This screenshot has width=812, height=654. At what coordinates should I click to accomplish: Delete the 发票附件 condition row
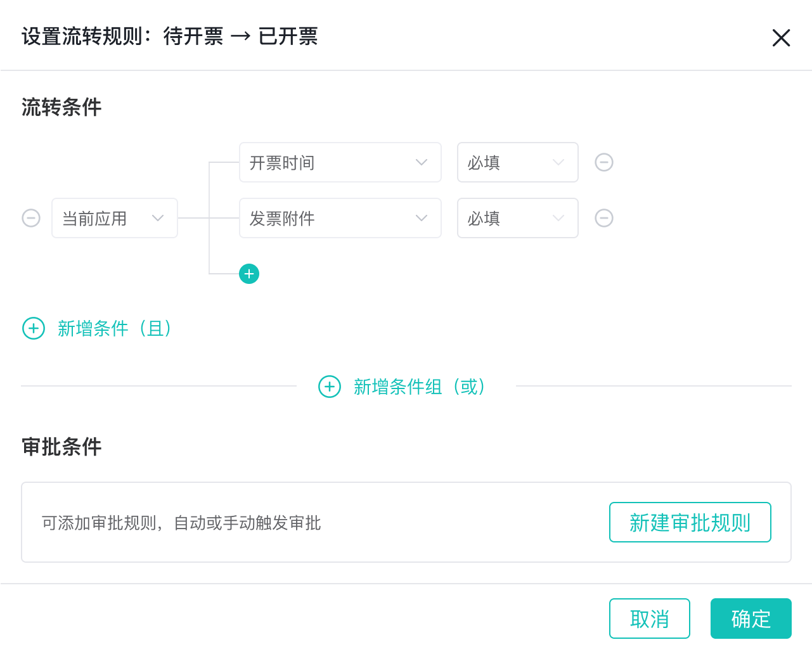(604, 218)
